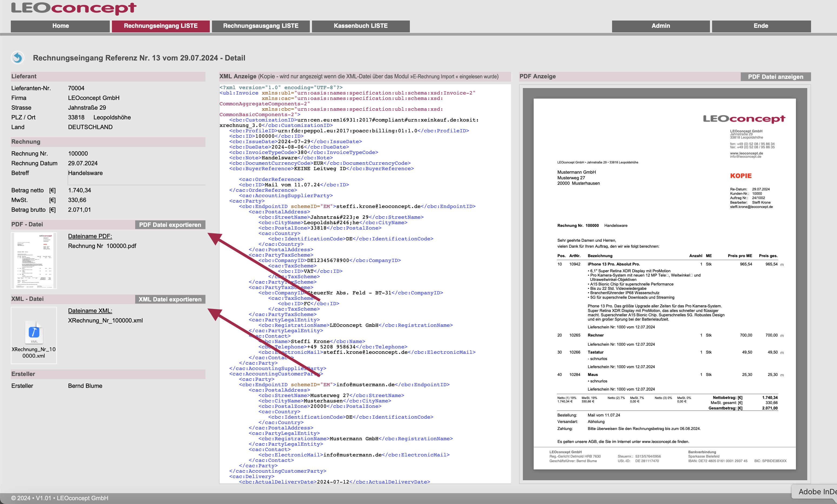This screenshot has height=504, width=837.
Task: Click PDF Datei anzeigen button
Action: (776, 77)
